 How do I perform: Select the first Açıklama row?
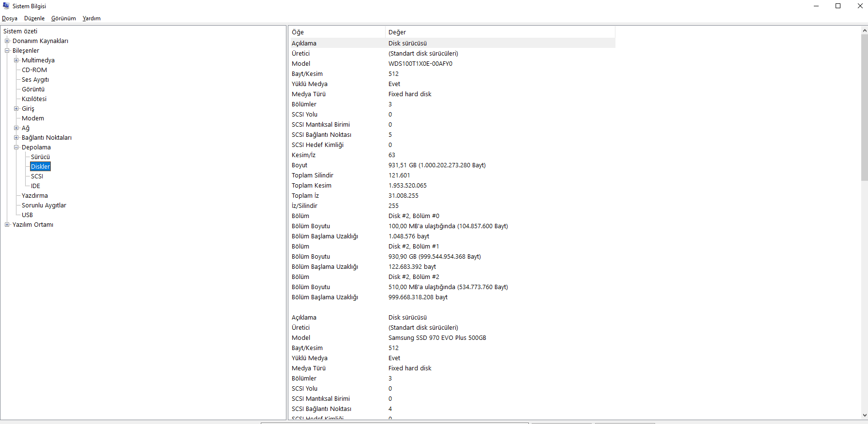pyautogui.click(x=452, y=44)
